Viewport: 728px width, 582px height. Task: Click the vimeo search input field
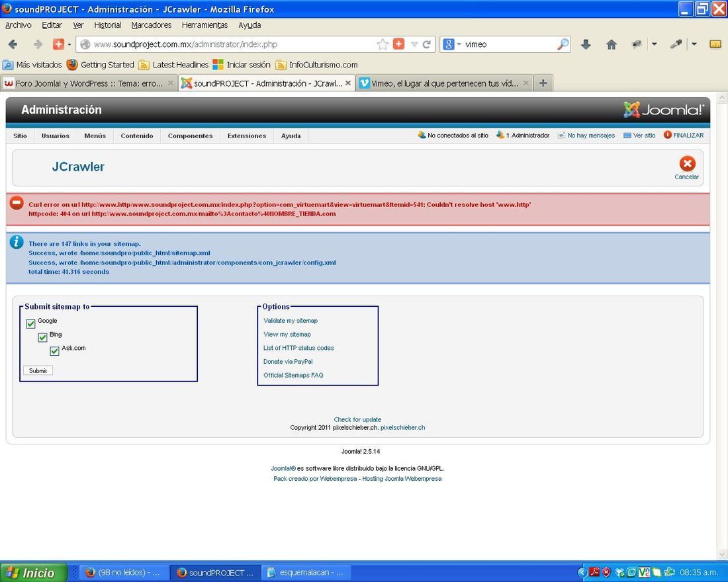(510, 44)
